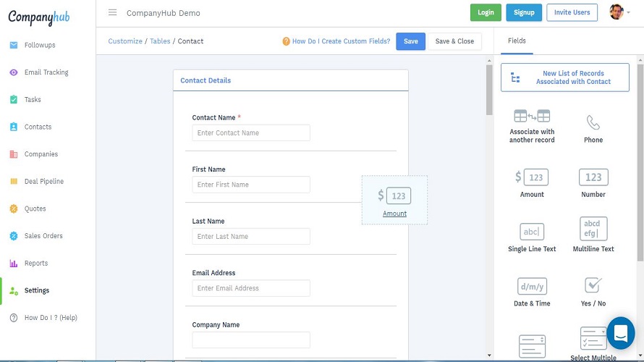Click the green Login button
This screenshot has height=362, width=644.
486,13
